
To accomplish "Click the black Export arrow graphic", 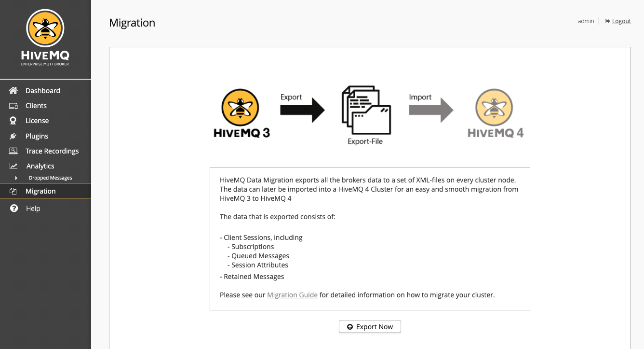I will click(302, 111).
